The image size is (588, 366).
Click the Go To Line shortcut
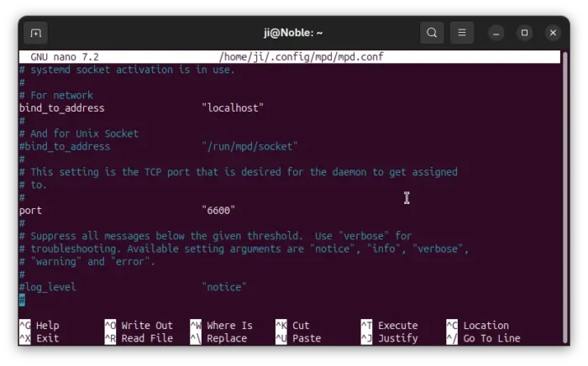tap(491, 338)
